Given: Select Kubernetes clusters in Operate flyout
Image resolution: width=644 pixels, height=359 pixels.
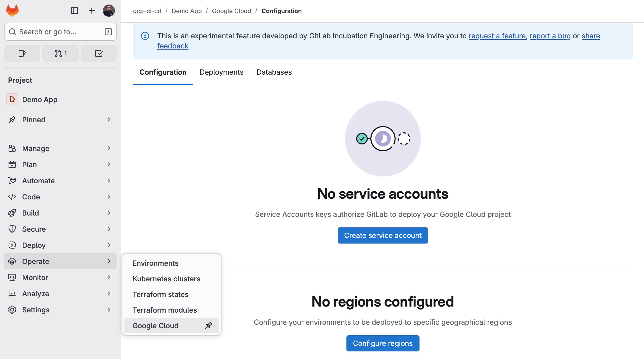Looking at the screenshot, I should 166,279.
